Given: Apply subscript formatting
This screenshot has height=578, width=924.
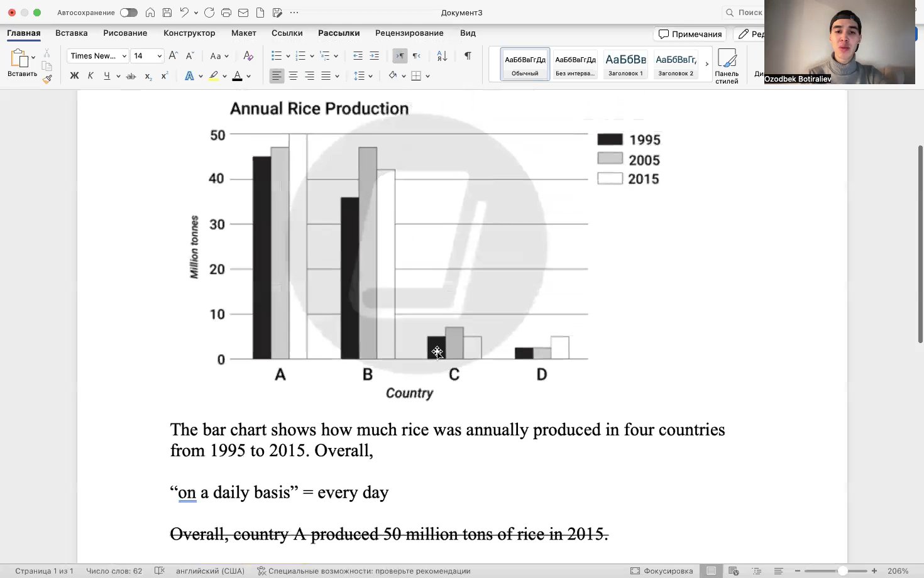Looking at the screenshot, I should click(x=148, y=75).
